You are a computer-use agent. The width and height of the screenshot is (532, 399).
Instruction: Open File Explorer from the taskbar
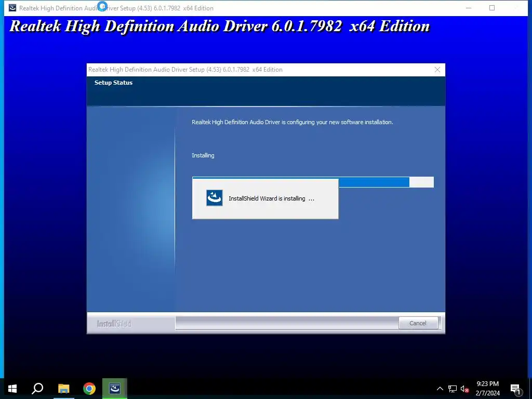pos(63,389)
